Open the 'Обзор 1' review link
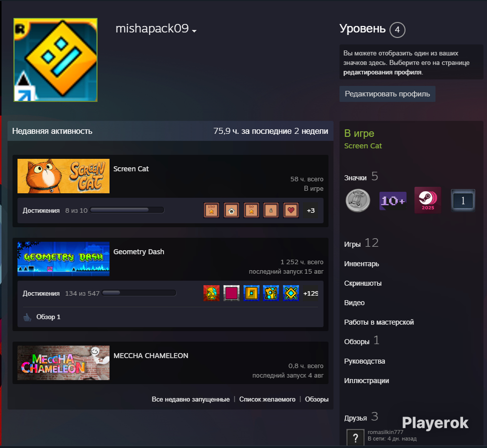 tap(48, 317)
